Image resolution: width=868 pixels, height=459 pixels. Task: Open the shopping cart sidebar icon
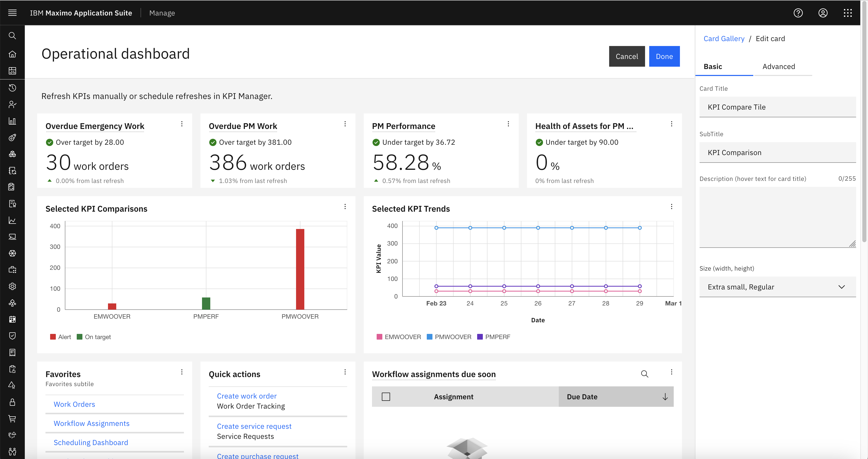coord(12,419)
